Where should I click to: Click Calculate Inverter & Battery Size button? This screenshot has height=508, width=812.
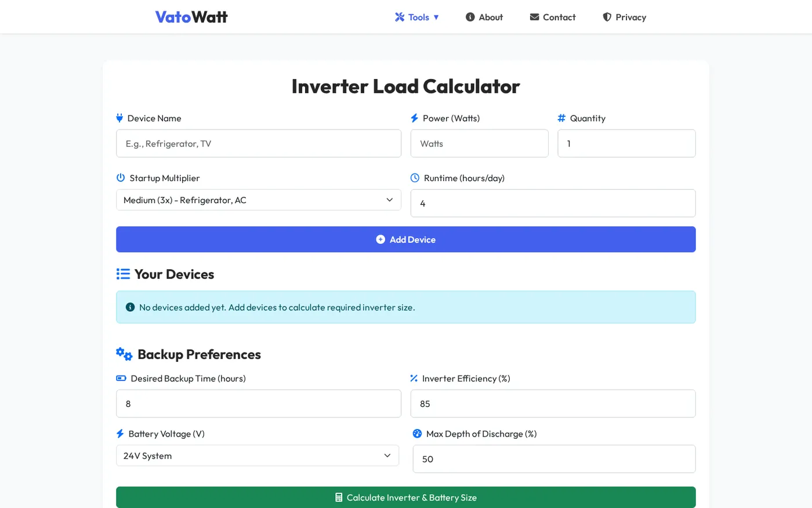(x=406, y=498)
